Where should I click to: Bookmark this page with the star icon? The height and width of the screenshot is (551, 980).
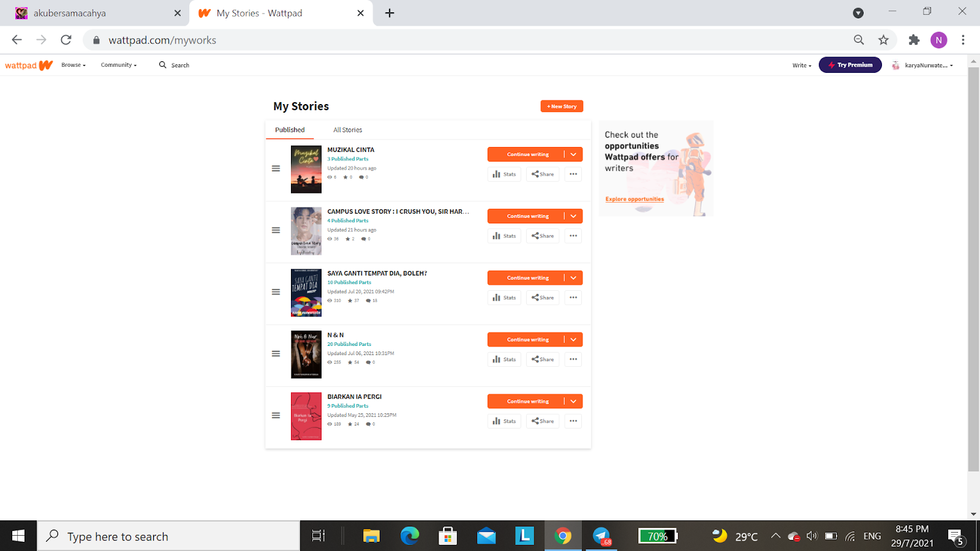point(883,40)
